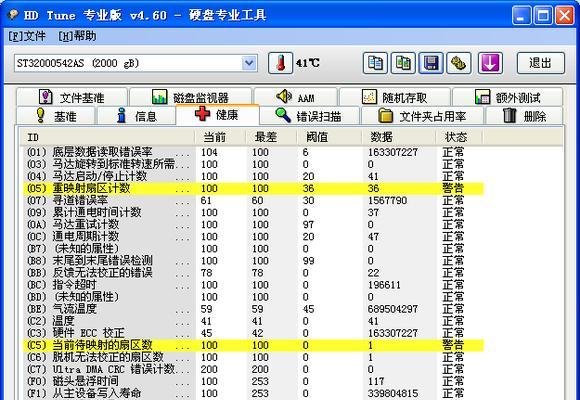Click the 退出 exit button
This screenshot has height=400, width=580.
540,63
